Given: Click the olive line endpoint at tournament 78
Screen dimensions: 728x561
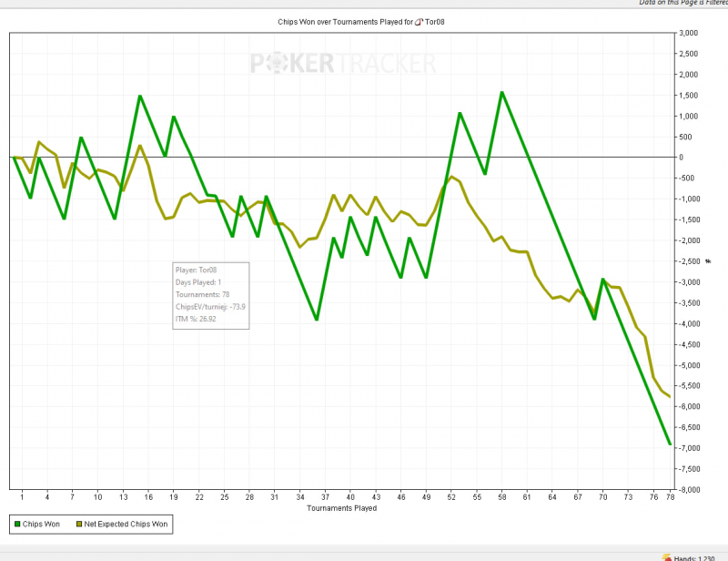Looking at the screenshot, I should 671,397.
